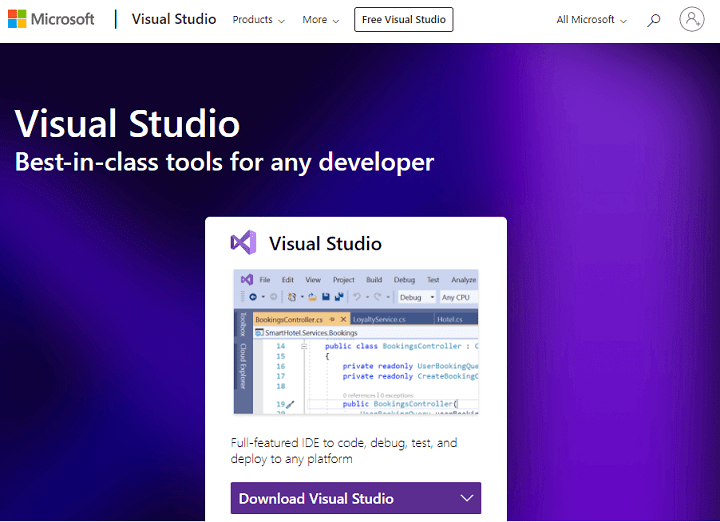Open the search magnifier icon

653,20
